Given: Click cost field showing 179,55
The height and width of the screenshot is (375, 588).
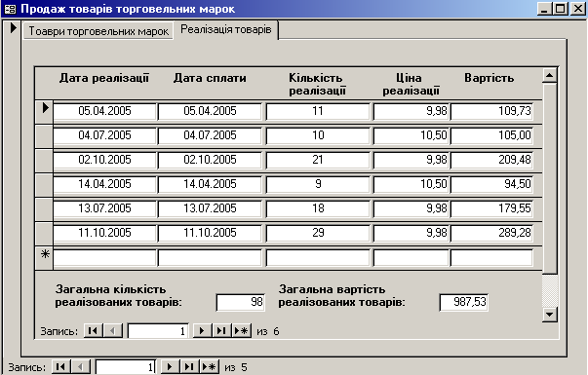Looking at the screenshot, I should point(491,208).
